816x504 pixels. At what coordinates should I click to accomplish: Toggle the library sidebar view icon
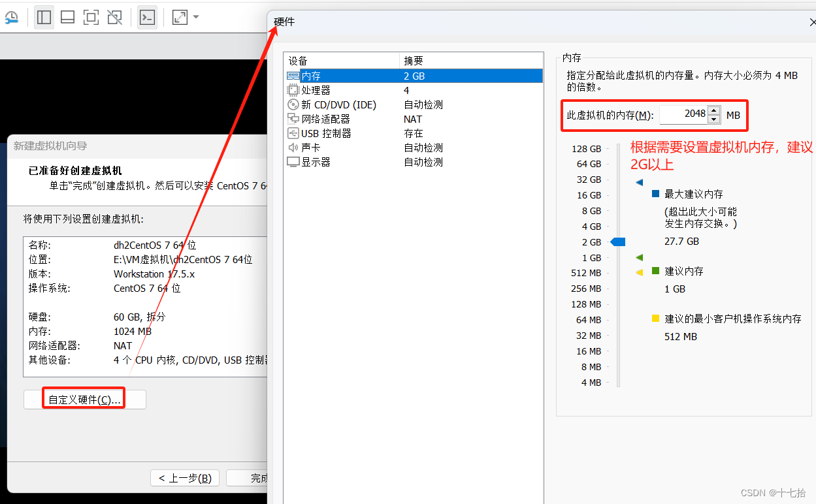pos(44,18)
